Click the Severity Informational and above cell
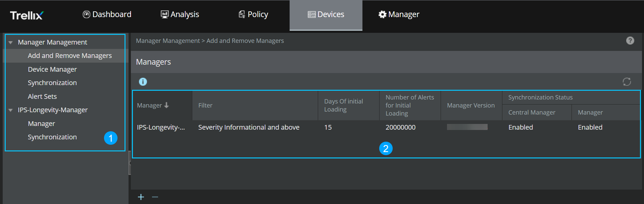 click(x=249, y=127)
